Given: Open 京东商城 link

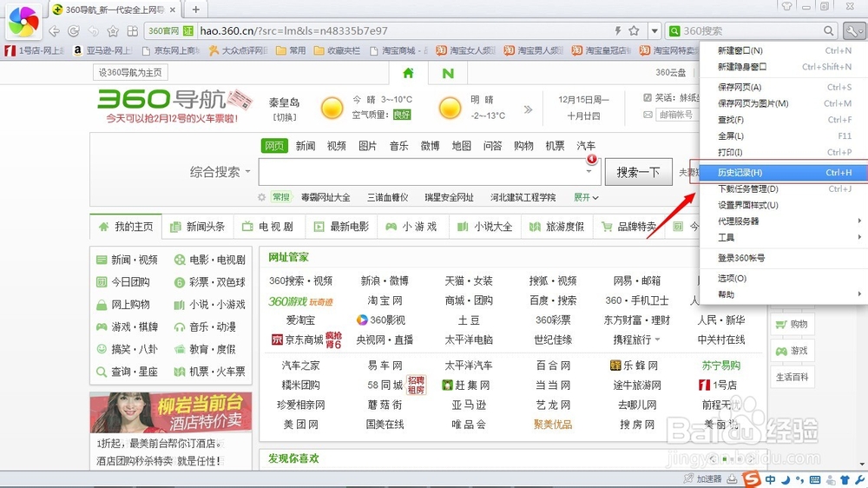Looking at the screenshot, I should click(x=304, y=340).
